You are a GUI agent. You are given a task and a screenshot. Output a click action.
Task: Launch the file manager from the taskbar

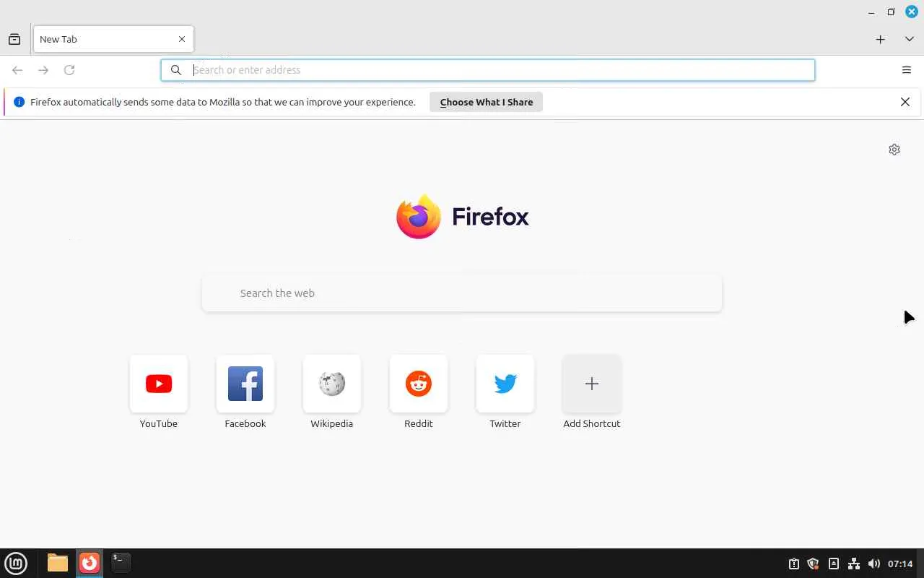pyautogui.click(x=58, y=562)
